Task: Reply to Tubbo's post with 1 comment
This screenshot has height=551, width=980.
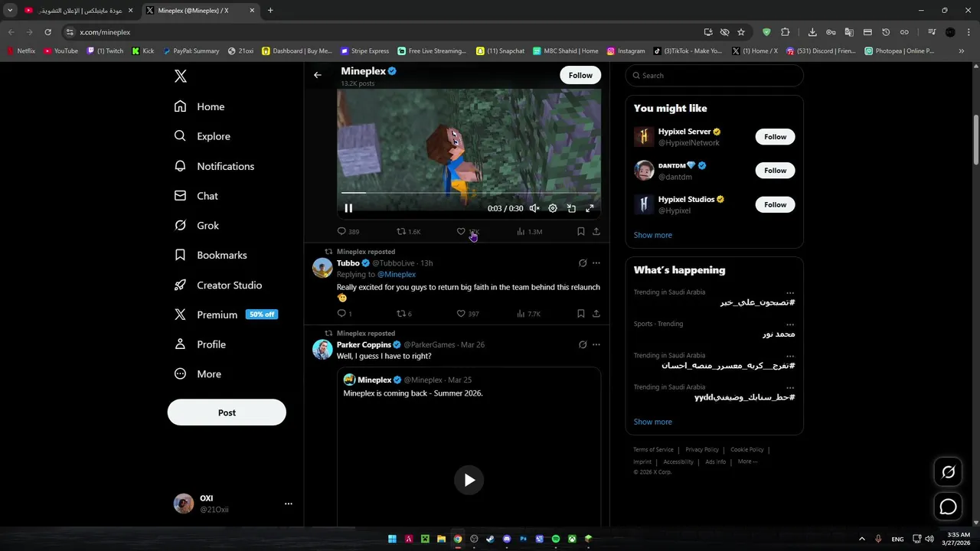Action: pos(345,314)
